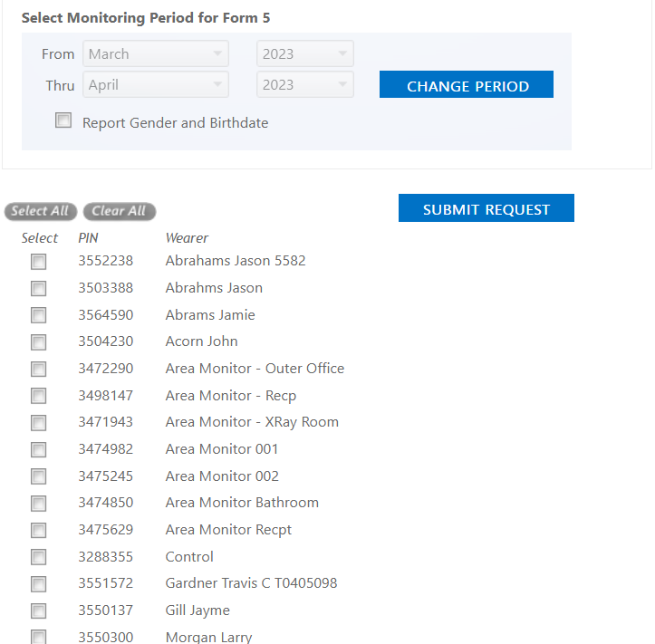Viewport: 655px width, 644px height.
Task: Select the Area Monitor Bathroom checkbox
Action: point(38,504)
